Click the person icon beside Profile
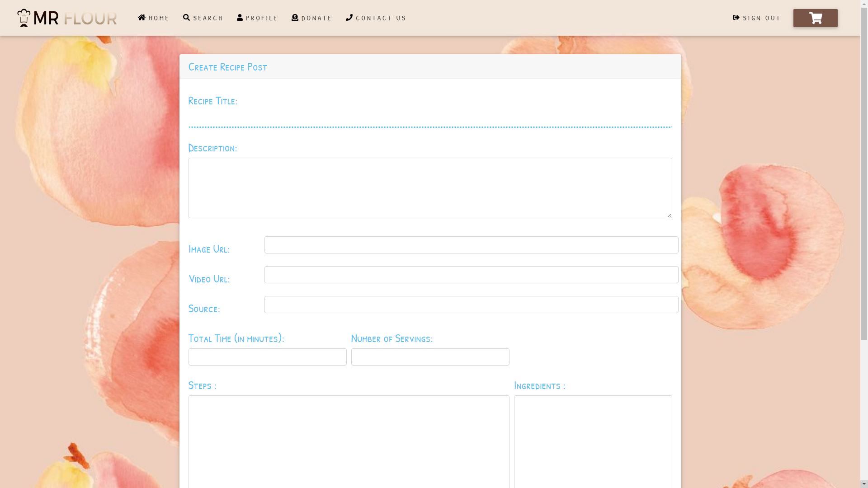Viewport: 868px width, 488px height. point(240,18)
